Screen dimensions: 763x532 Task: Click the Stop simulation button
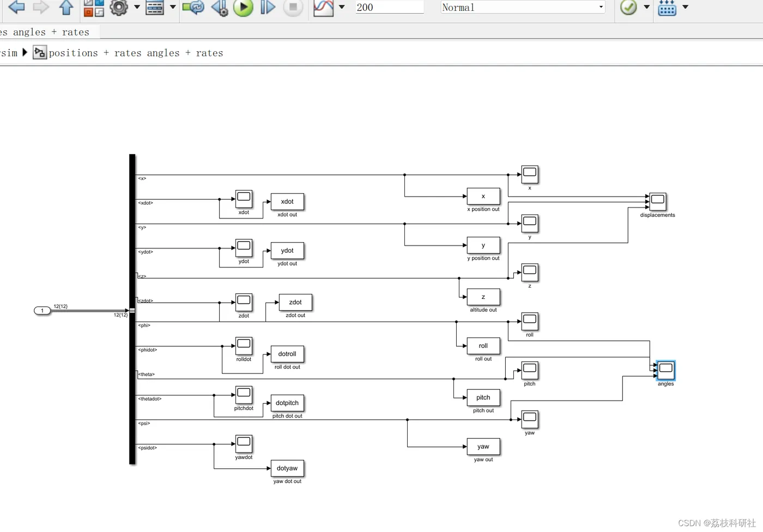click(x=293, y=7)
